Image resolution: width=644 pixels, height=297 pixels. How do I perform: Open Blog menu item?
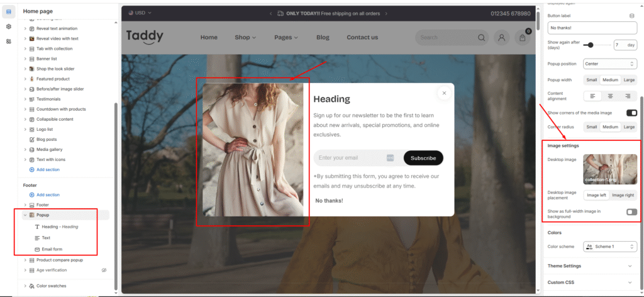[x=323, y=37]
